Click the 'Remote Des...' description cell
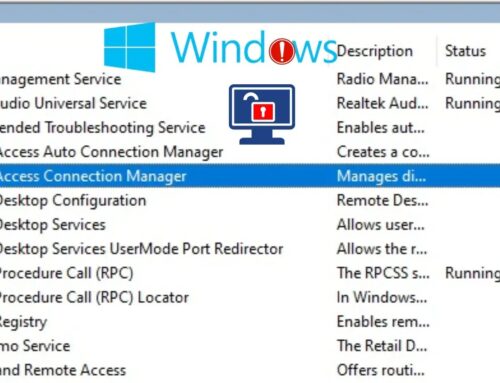 click(x=382, y=201)
